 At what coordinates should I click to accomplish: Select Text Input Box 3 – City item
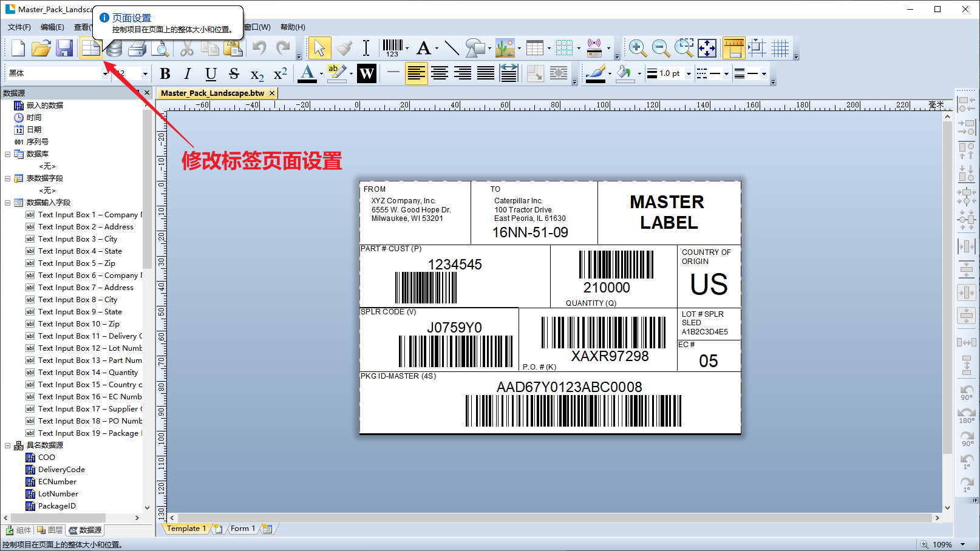pyautogui.click(x=77, y=239)
